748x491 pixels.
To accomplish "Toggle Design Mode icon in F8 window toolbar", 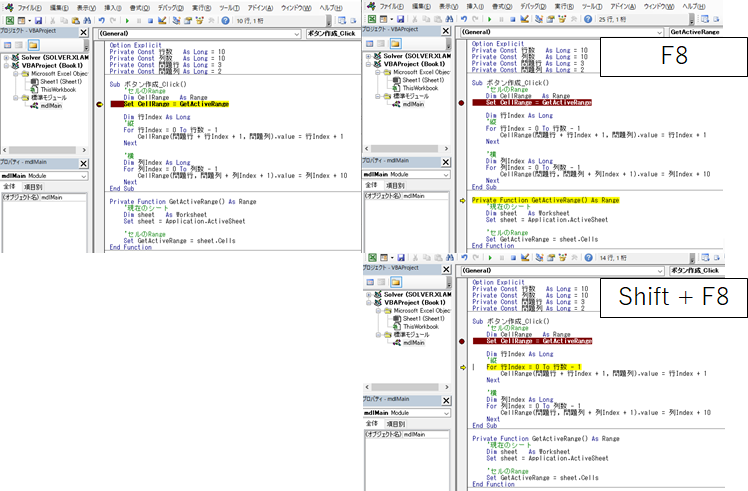I will tap(524, 19).
